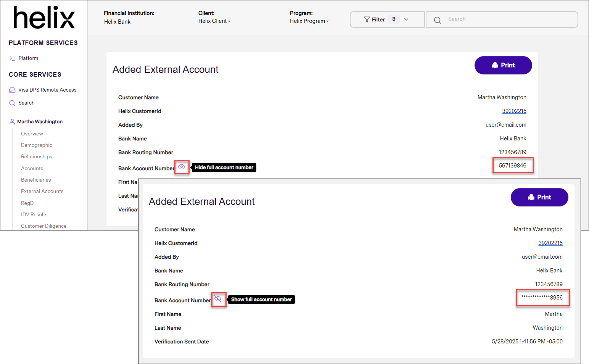
Task: Click the Filter label text
Action: (x=378, y=19)
